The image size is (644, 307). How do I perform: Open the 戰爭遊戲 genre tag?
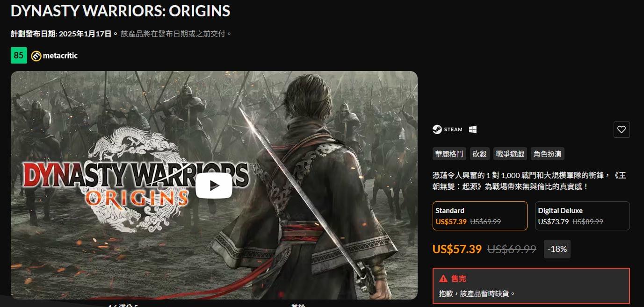[510, 154]
